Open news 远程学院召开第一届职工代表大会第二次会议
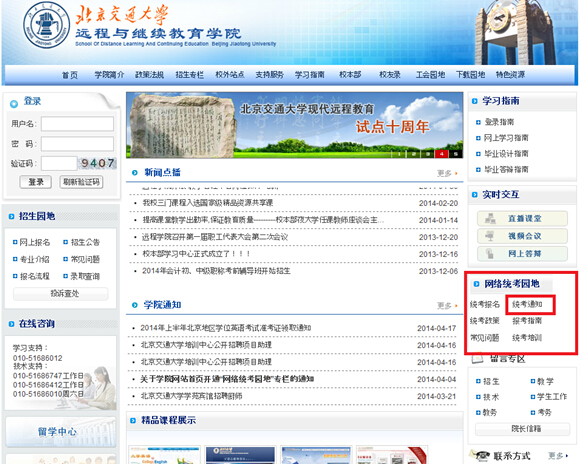 click(215, 237)
